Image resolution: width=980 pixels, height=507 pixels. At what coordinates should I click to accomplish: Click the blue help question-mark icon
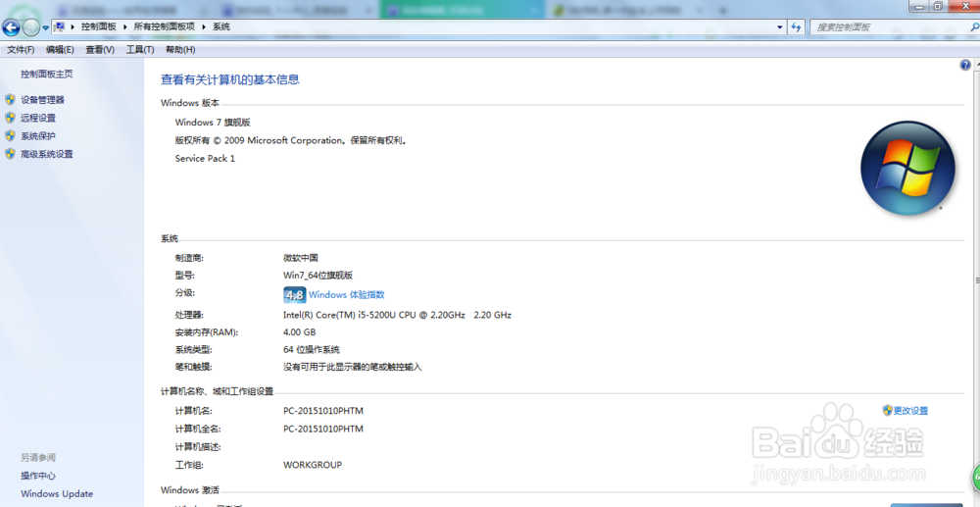965,65
